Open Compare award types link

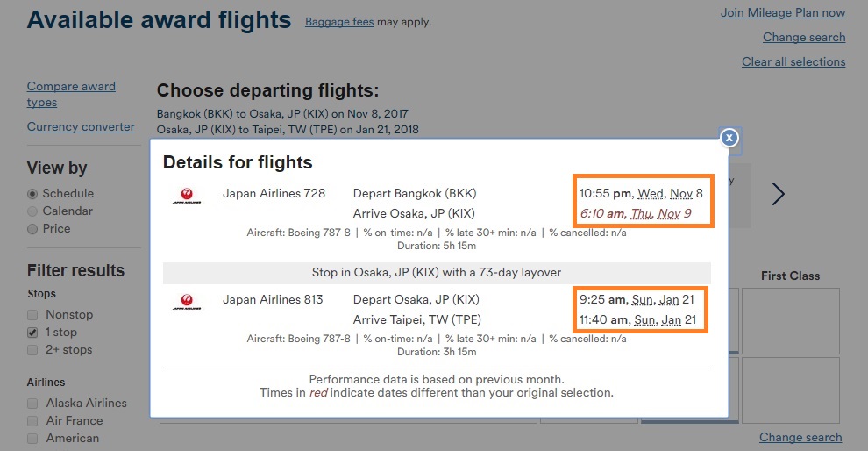[x=71, y=94]
